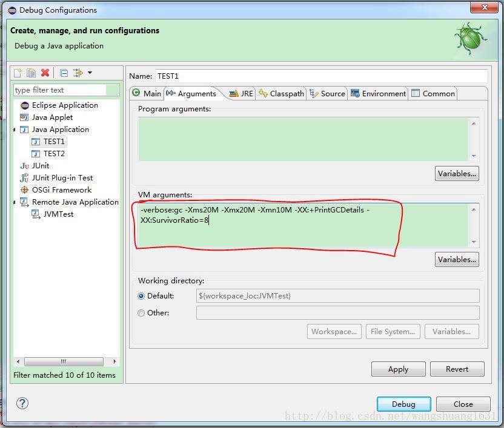Click the Filter launch configurations icon
Image resolution: width=504 pixels, height=428 pixels.
tap(78, 73)
